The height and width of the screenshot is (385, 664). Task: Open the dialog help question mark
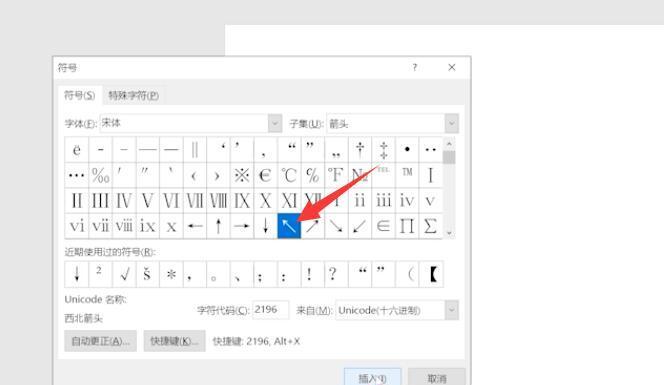(415, 67)
